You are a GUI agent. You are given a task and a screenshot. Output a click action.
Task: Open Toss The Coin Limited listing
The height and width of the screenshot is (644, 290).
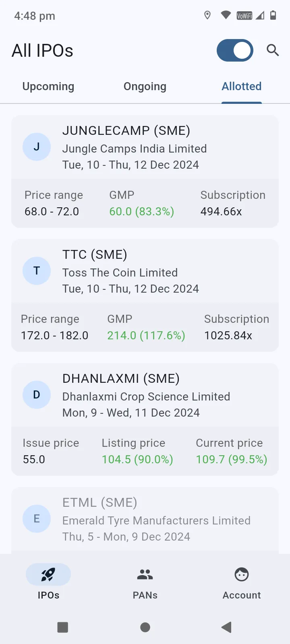click(120, 273)
